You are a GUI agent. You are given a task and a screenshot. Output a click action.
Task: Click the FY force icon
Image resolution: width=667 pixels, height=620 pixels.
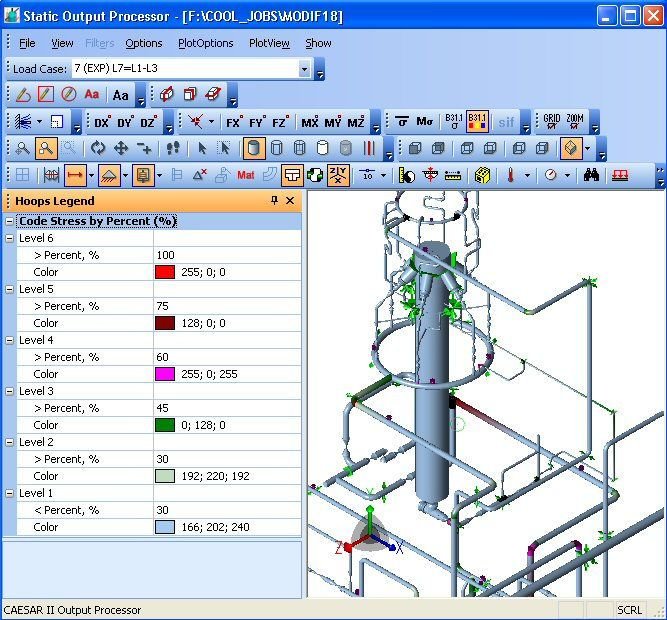pyautogui.click(x=257, y=122)
